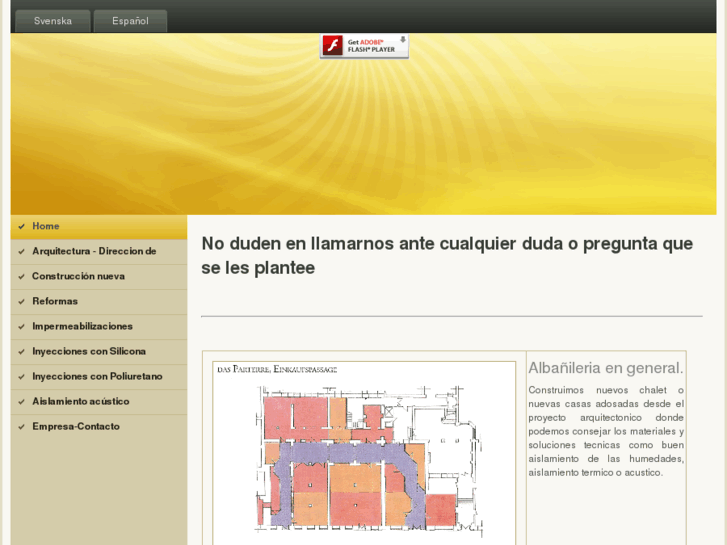This screenshot has width=727, height=545.
Task: Go to Construcción nueva section
Action: [99, 277]
